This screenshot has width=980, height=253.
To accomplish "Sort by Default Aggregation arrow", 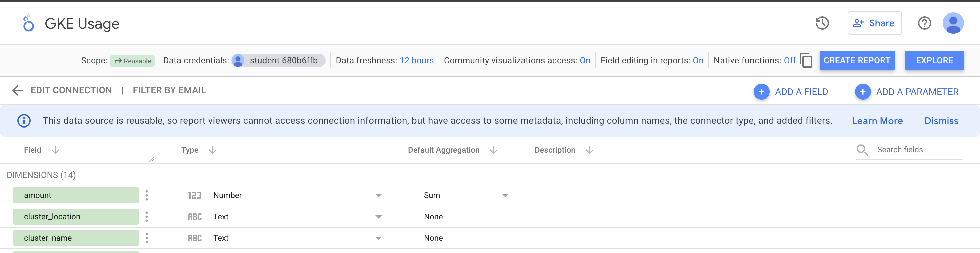I will coord(494,150).
